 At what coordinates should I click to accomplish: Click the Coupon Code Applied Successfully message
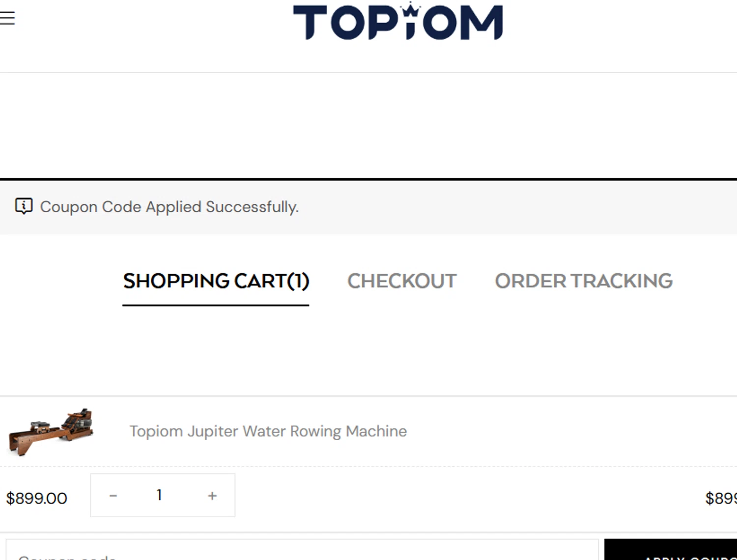click(x=169, y=207)
